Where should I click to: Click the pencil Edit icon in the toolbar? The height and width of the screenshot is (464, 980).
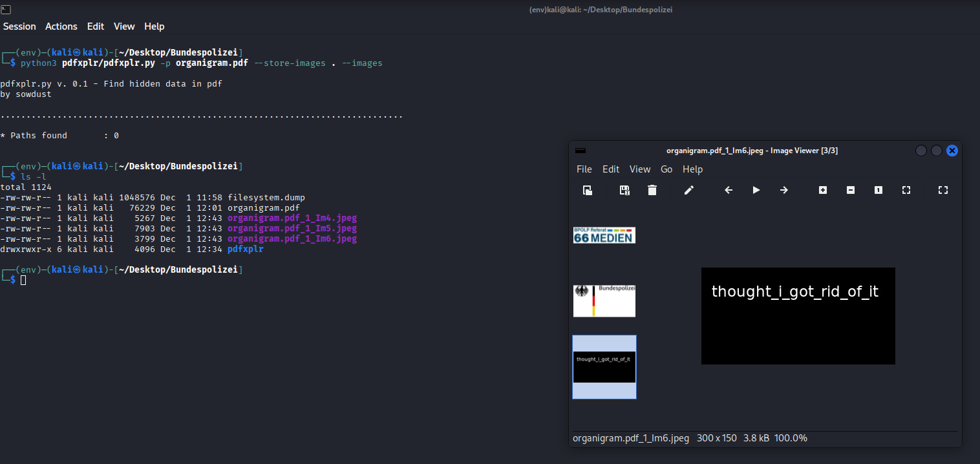(689, 190)
